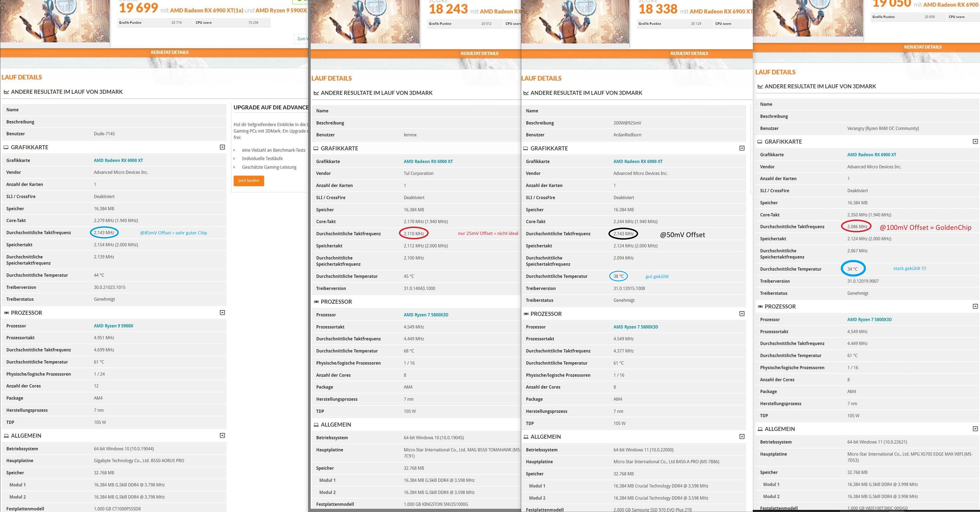
Task: Collapse the ALLGEMEIN section in Dude-7145's result
Action: pyautogui.click(x=222, y=435)
